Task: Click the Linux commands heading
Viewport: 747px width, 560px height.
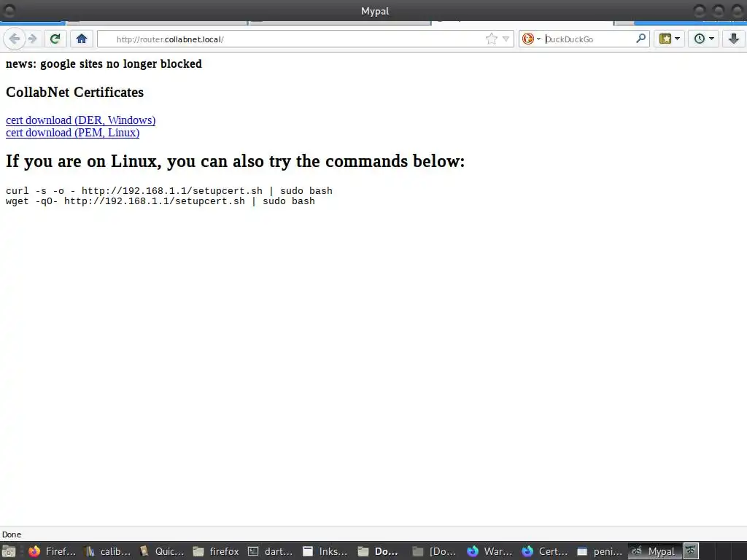Action: tap(236, 161)
